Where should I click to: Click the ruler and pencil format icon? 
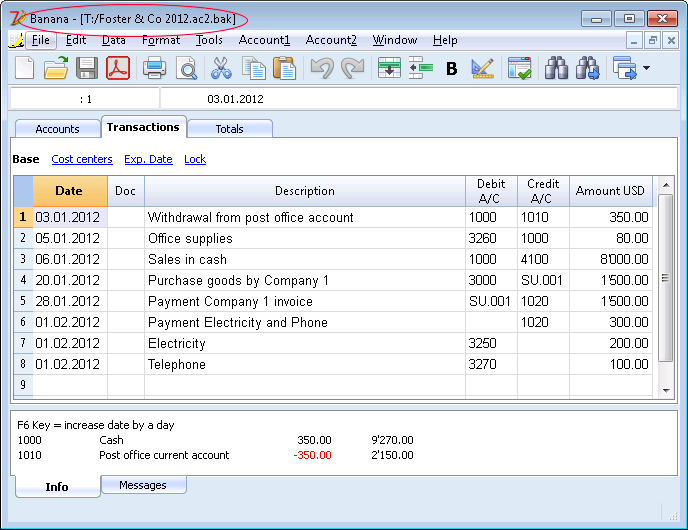482,68
